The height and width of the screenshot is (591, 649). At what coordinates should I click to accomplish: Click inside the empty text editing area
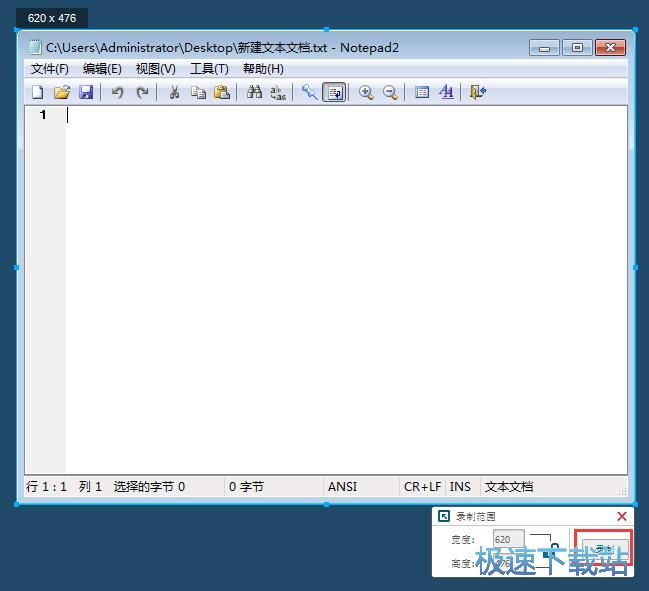click(x=346, y=290)
